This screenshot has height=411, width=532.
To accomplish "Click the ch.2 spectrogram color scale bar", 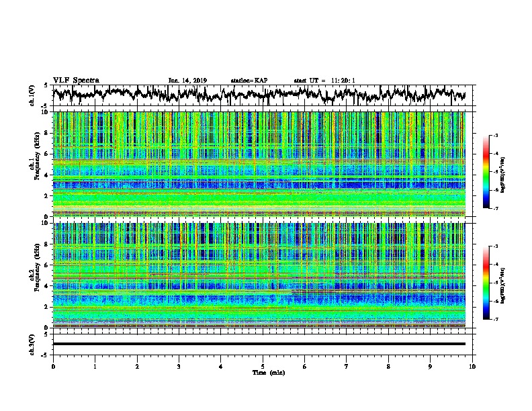I will [486, 283].
